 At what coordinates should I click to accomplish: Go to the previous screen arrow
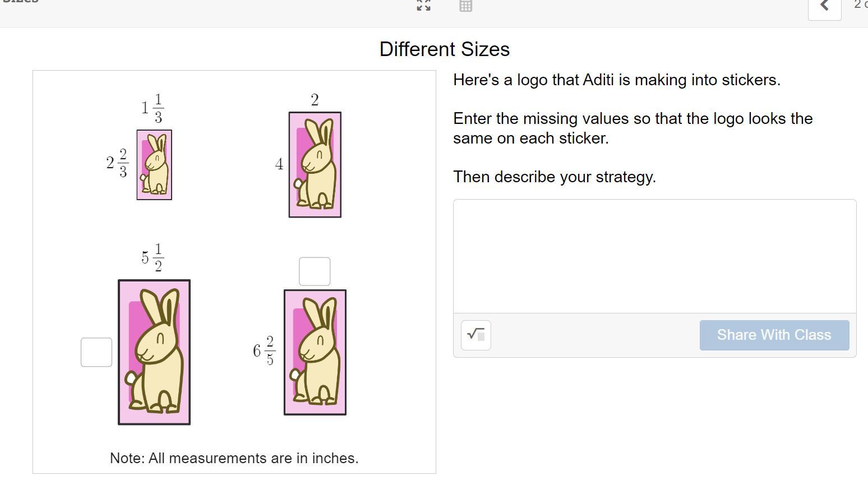click(824, 6)
